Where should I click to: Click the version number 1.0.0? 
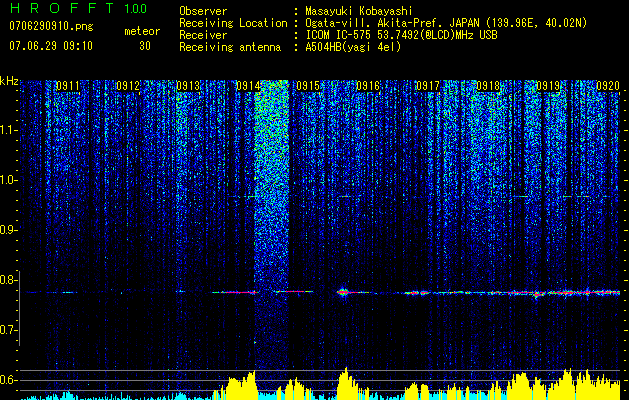[x=135, y=9]
